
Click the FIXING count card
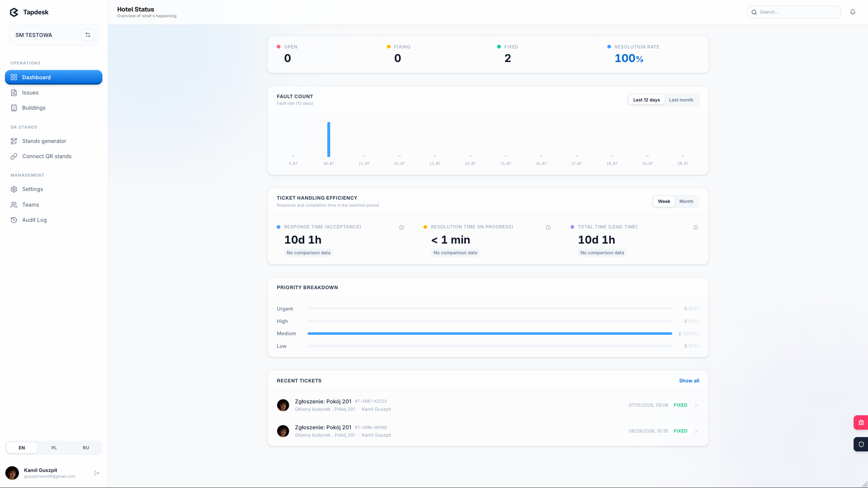433,55
